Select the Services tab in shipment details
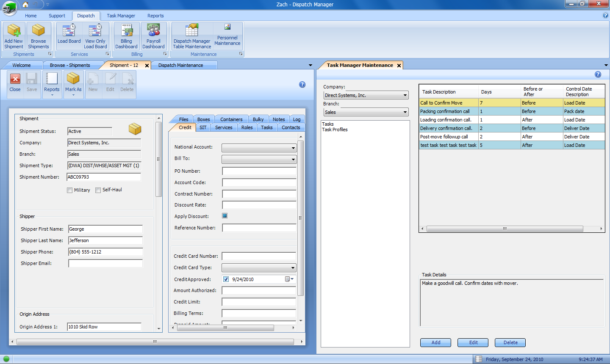The height and width of the screenshot is (364, 610). (x=224, y=127)
